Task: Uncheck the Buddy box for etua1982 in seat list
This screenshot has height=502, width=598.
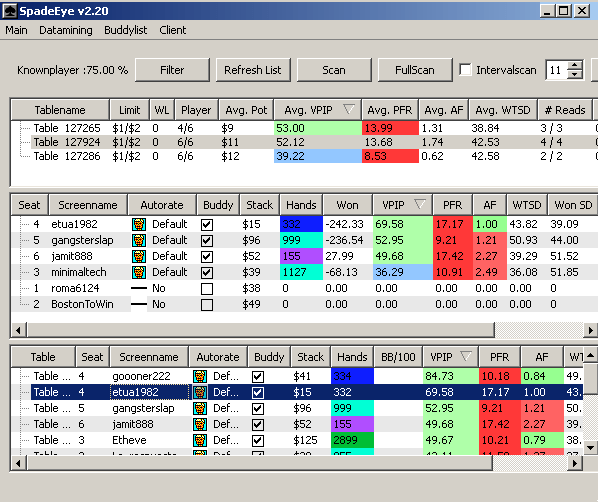Action: pos(207,225)
